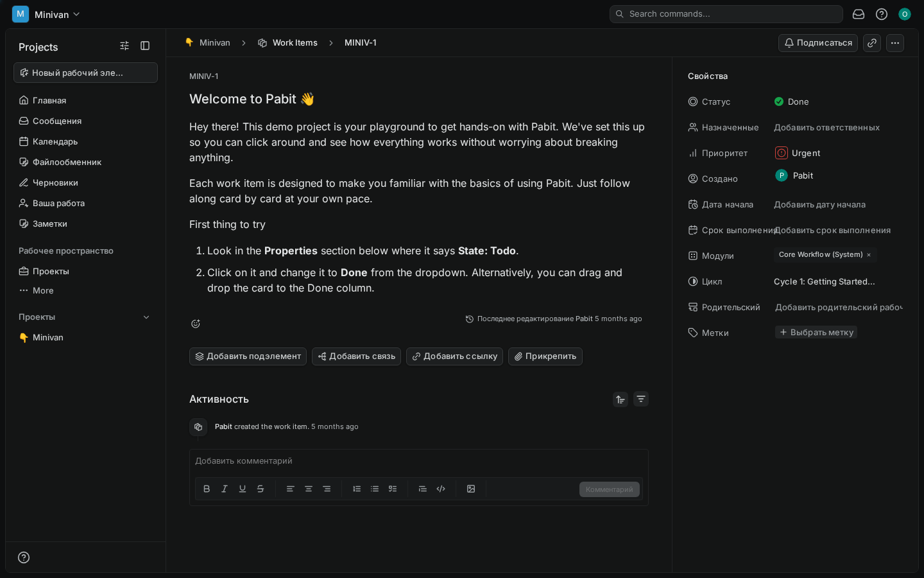924x578 pixels.
Task: Click Добавить связь button
Action: (356, 356)
